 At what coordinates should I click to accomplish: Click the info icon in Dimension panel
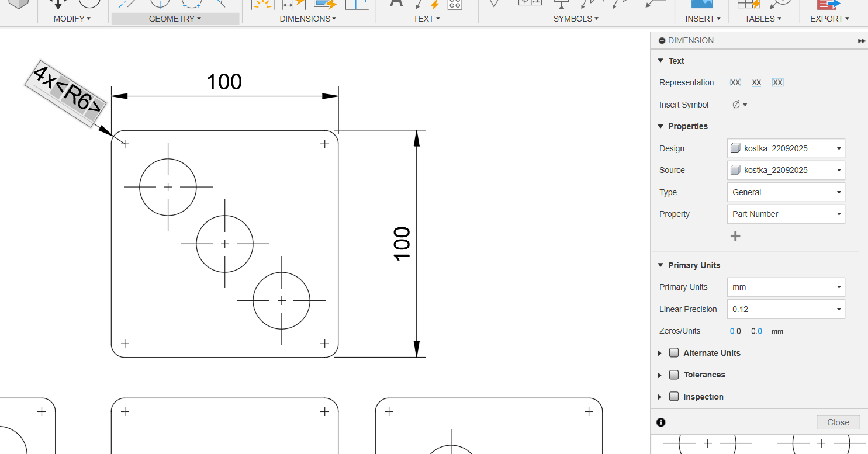tap(661, 422)
